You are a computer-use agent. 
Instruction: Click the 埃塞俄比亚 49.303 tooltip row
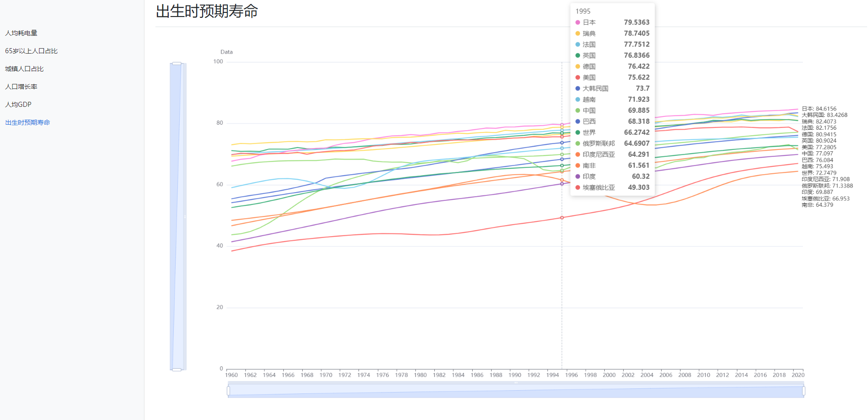[x=613, y=188]
